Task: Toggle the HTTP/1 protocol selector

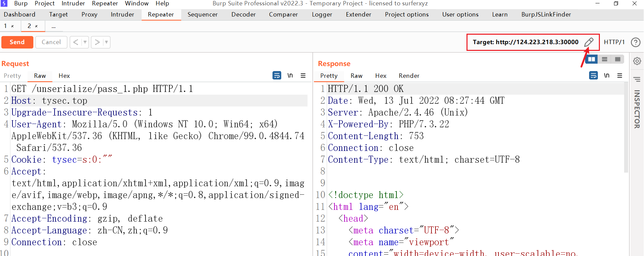Action: click(614, 42)
